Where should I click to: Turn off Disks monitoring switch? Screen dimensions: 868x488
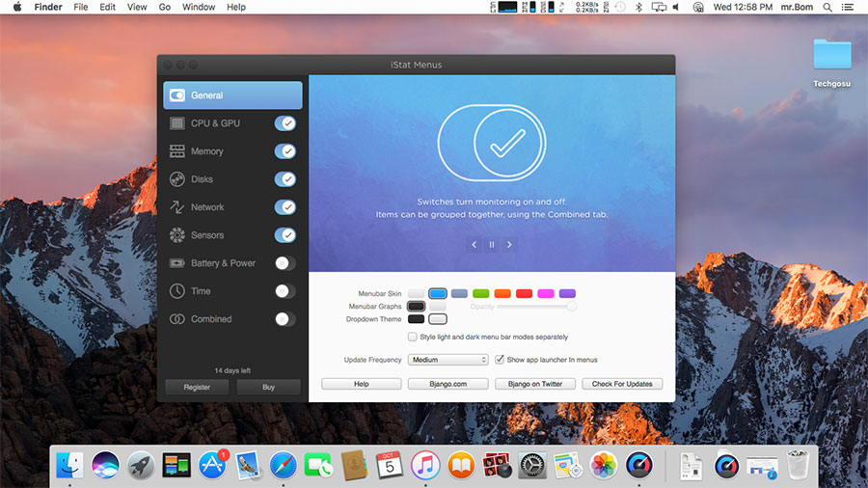pyautogui.click(x=285, y=179)
